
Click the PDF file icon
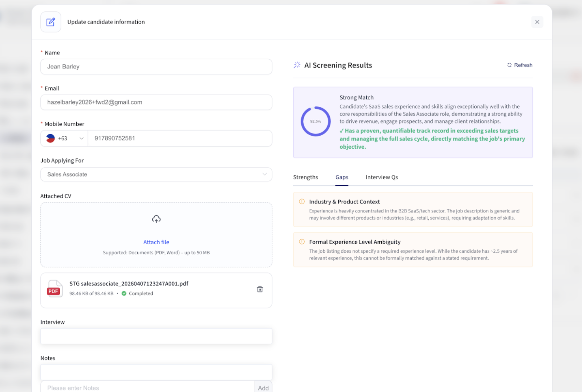pyautogui.click(x=54, y=289)
